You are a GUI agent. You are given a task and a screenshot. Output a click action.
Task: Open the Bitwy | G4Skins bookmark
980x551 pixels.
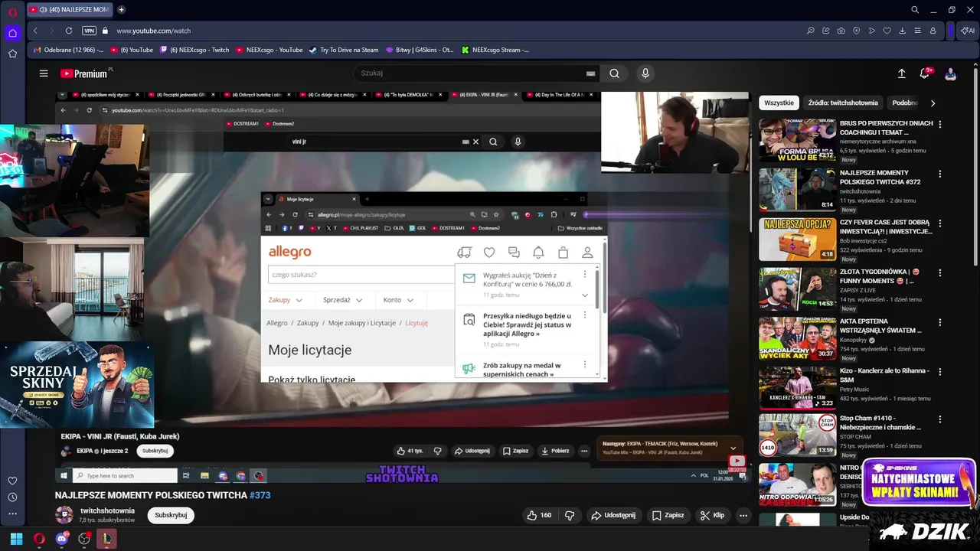point(420,50)
